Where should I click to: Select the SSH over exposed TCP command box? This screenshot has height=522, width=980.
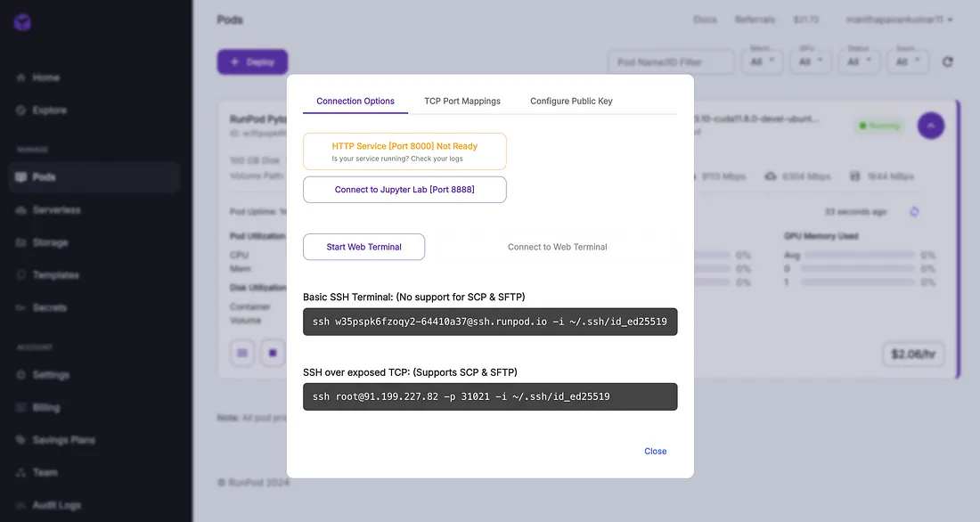coord(490,396)
